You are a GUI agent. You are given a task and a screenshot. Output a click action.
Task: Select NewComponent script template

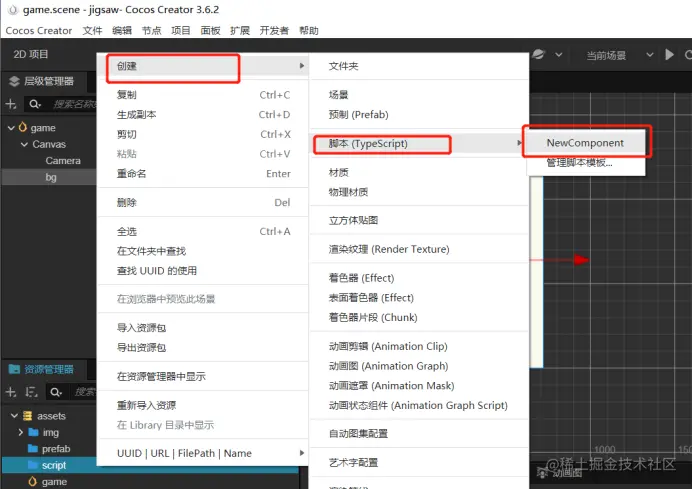(586, 143)
